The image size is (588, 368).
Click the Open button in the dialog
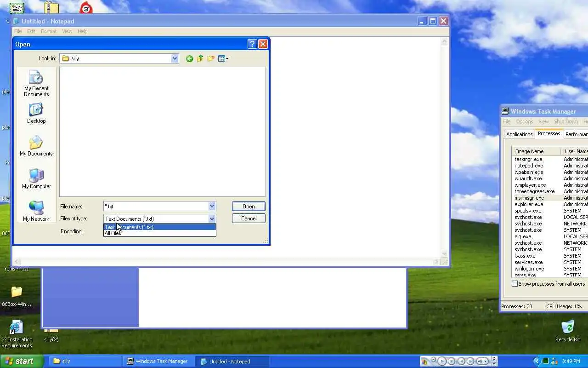249,206
